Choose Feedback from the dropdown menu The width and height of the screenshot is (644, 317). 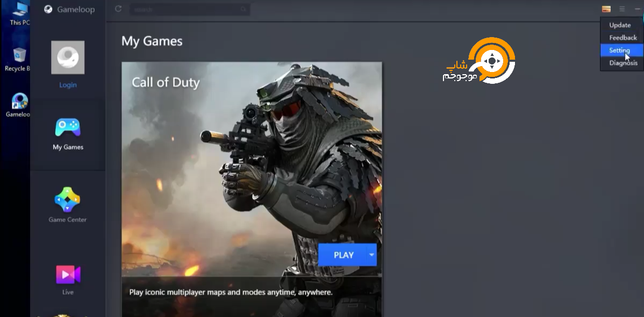click(621, 38)
